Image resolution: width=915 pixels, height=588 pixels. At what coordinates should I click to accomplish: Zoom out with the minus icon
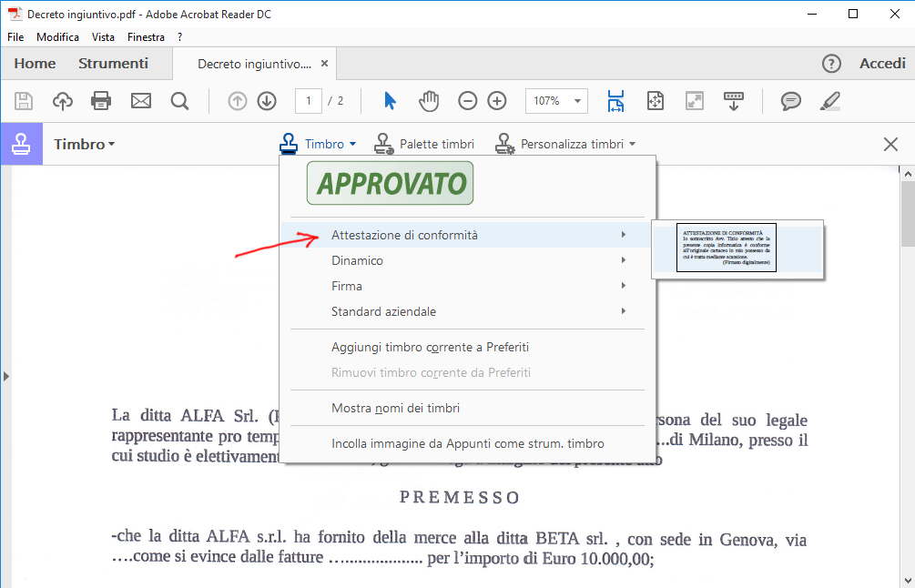pyautogui.click(x=467, y=101)
